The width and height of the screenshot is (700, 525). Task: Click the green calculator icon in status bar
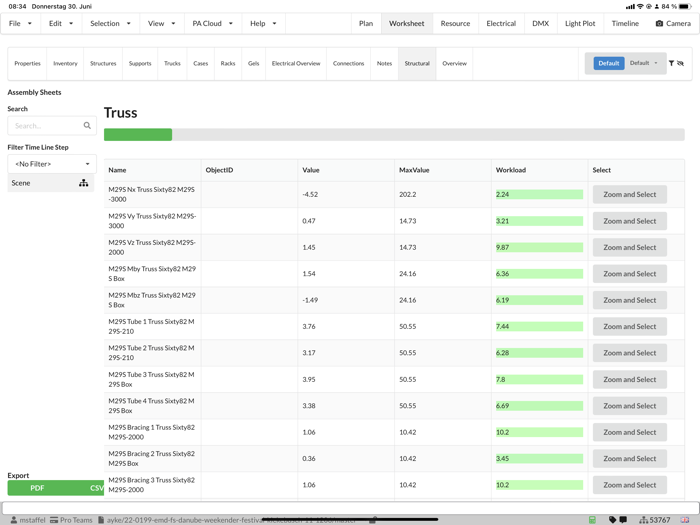tap(592, 520)
